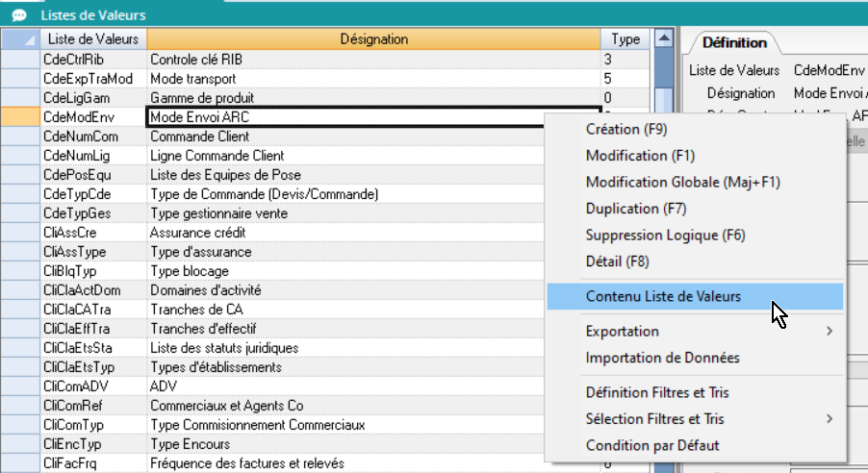Image resolution: width=868 pixels, height=473 pixels.
Task: Select the CliAssCre Assurance crédit row
Action: [x=94, y=233]
